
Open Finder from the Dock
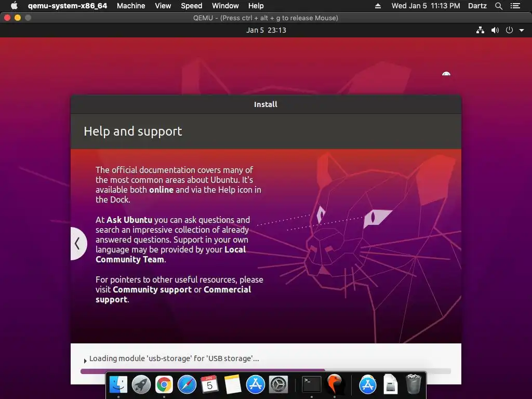coord(118,385)
